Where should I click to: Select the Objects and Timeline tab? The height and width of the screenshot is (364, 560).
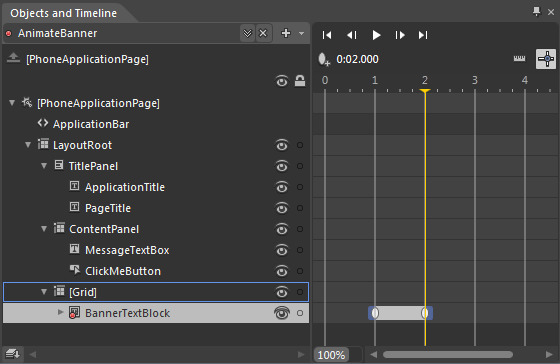64,13
